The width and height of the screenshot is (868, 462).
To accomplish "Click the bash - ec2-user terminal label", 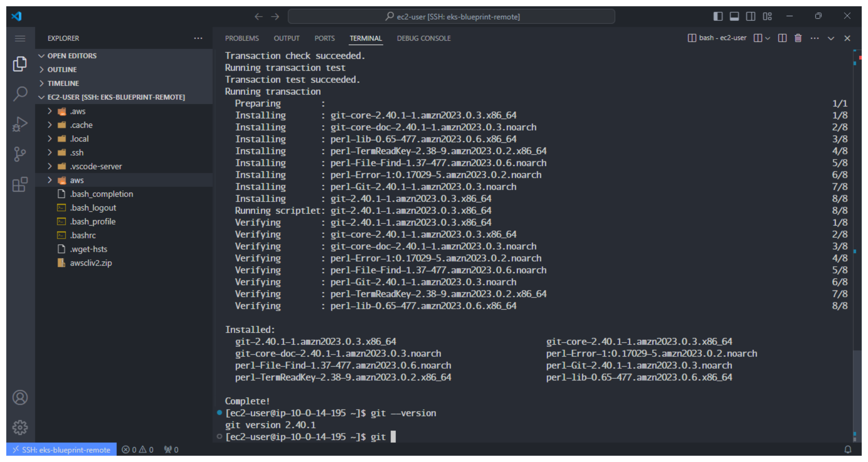I will [x=717, y=38].
